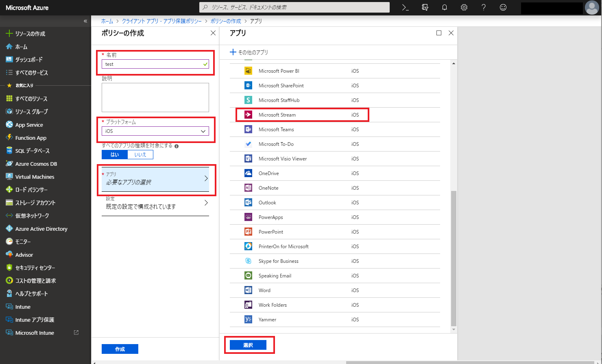Image resolution: width=602 pixels, height=364 pixels.
Task: Click the Microsoft Visio Viewer icon
Action: point(248,159)
